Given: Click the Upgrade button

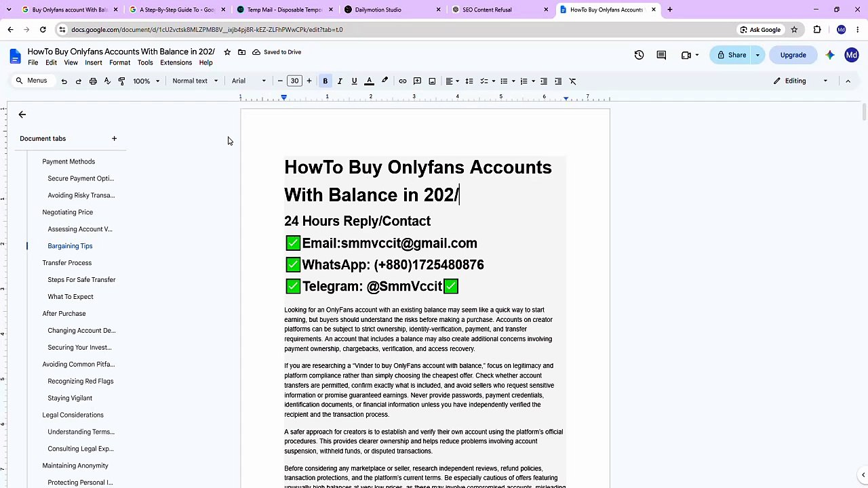Looking at the screenshot, I should point(793,55).
